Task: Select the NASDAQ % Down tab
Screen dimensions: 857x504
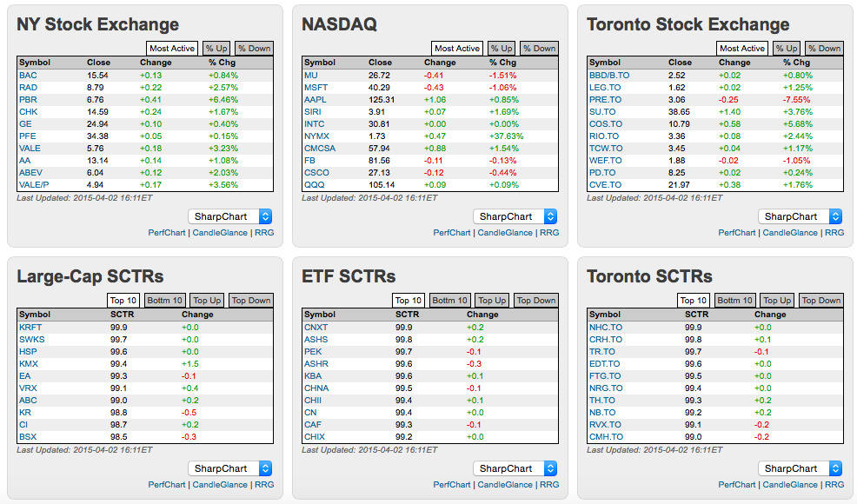Action: (x=540, y=49)
